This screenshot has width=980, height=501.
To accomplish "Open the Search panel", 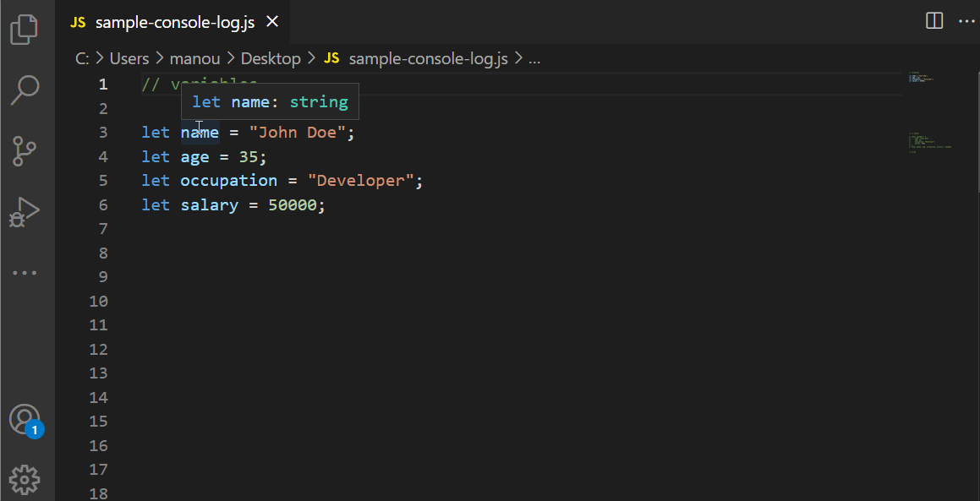I will (25, 89).
